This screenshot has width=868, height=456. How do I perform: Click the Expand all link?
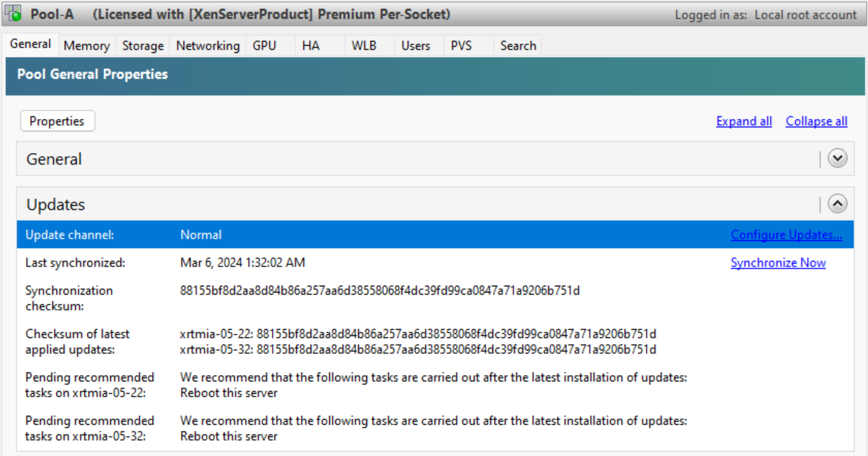(x=744, y=121)
